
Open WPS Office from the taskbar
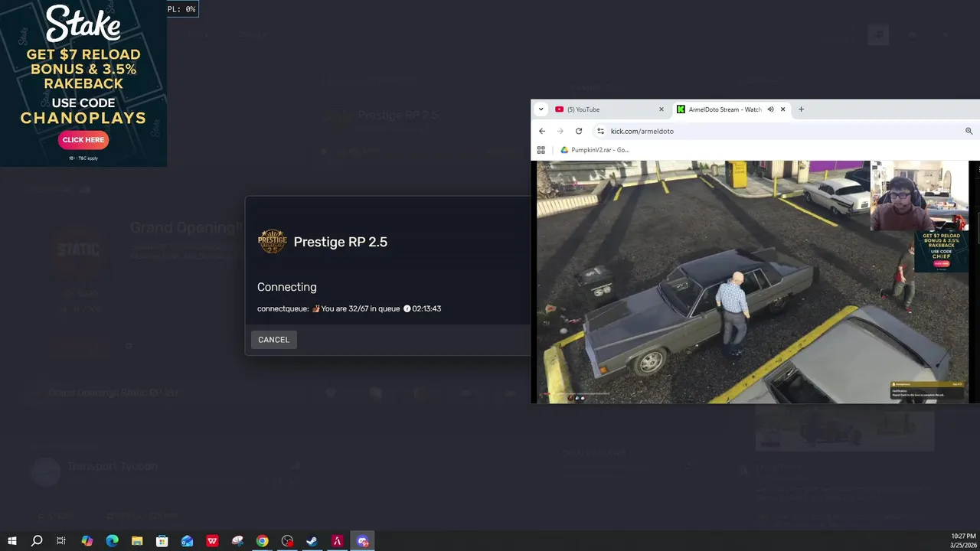(x=212, y=541)
